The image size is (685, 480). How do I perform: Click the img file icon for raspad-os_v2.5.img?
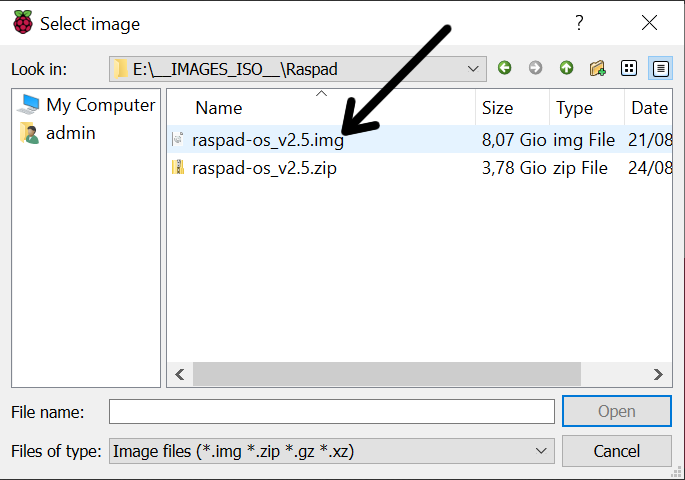click(178, 139)
